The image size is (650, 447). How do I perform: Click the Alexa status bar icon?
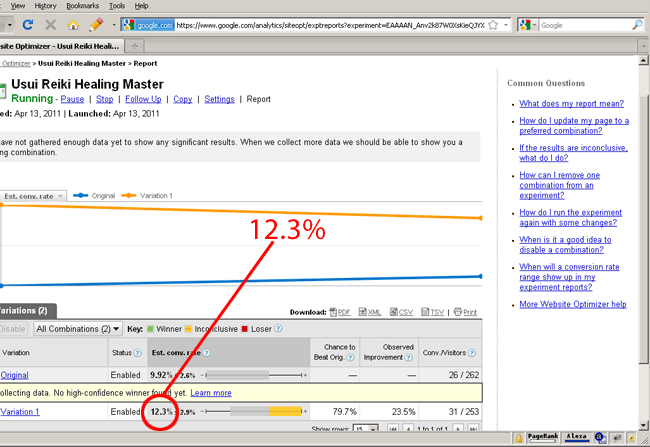576,437
